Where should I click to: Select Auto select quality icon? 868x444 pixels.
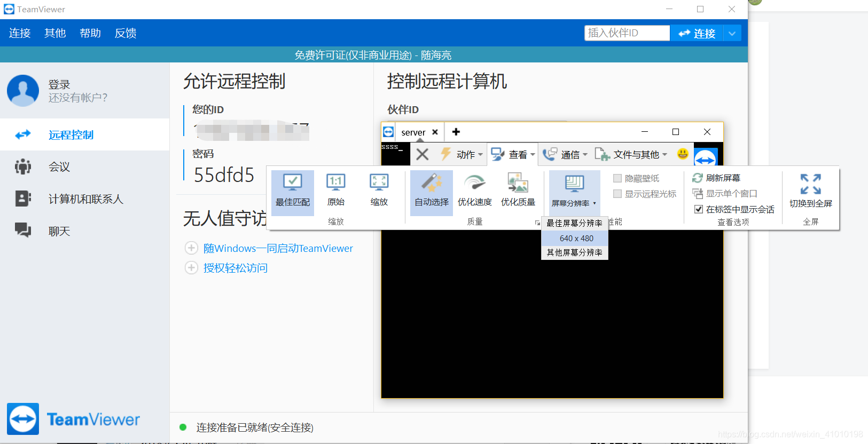point(432,192)
